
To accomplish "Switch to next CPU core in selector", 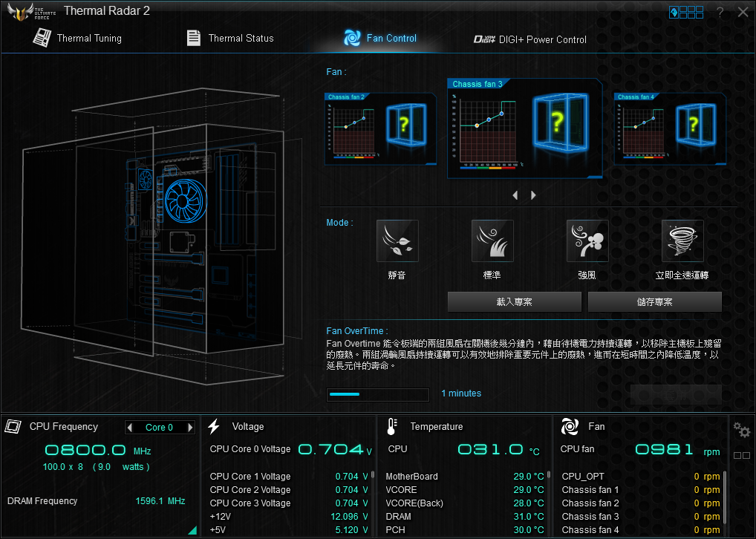I will 190,428.
